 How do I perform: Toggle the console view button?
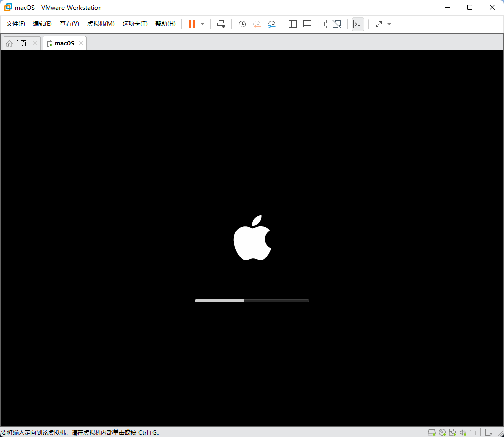pyautogui.click(x=358, y=24)
